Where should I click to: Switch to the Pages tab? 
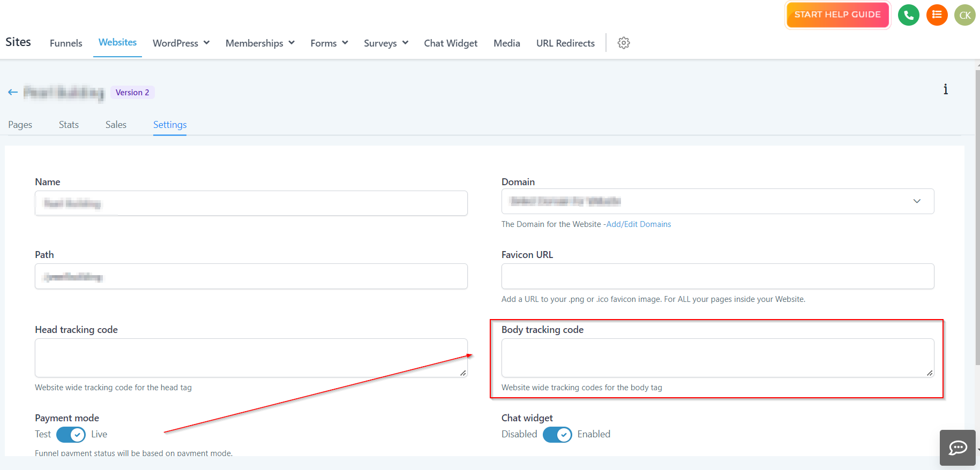(20, 125)
